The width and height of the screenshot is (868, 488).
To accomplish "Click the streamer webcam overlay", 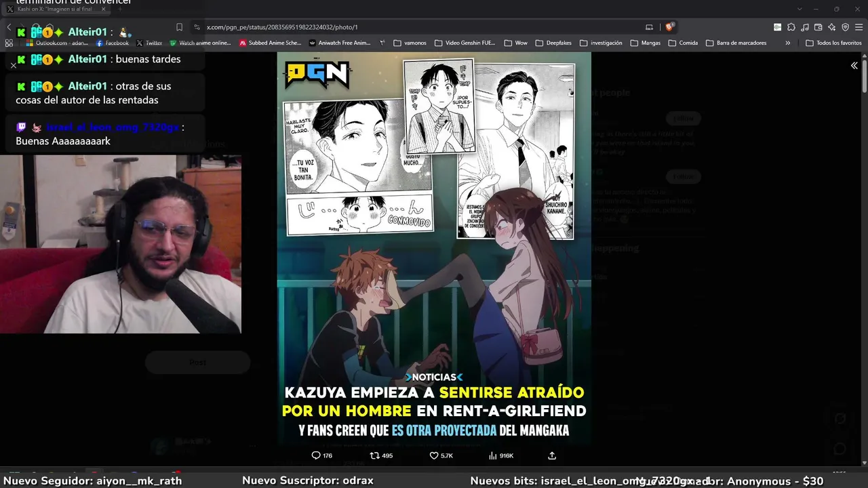I will [121, 244].
